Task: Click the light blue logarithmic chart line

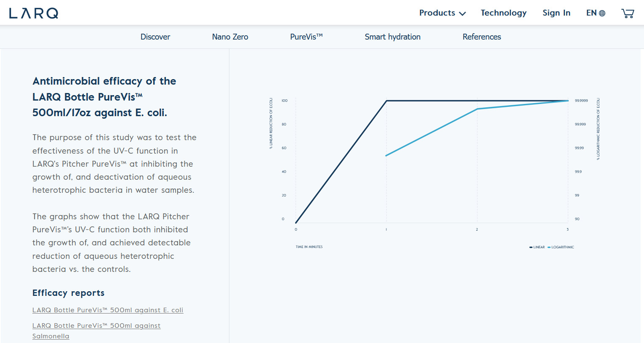Action: [431, 133]
